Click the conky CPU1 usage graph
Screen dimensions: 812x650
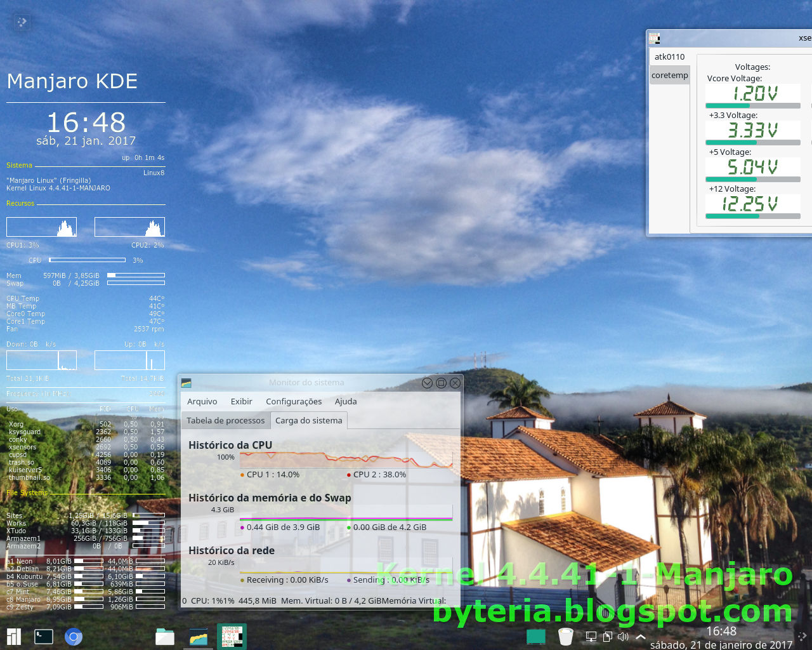pyautogui.click(x=42, y=227)
